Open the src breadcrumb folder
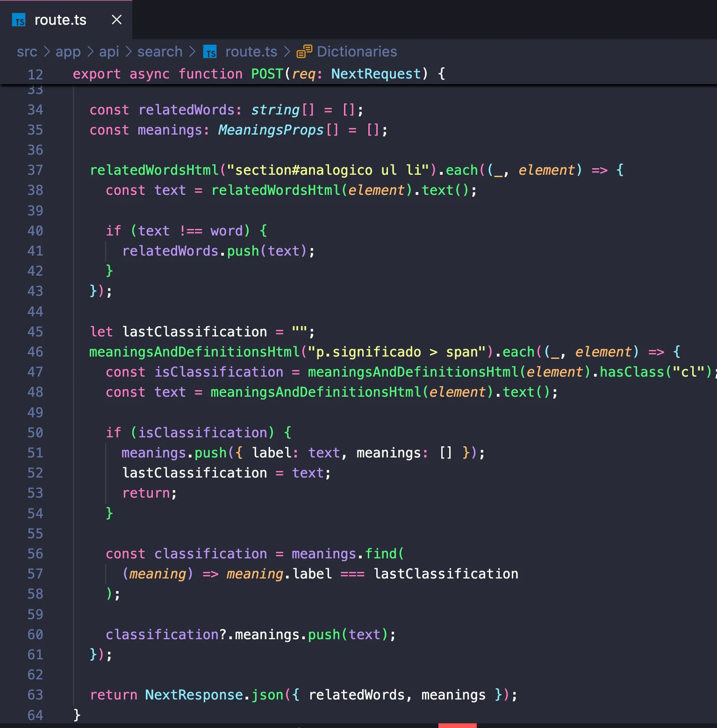The image size is (717, 728). (27, 52)
